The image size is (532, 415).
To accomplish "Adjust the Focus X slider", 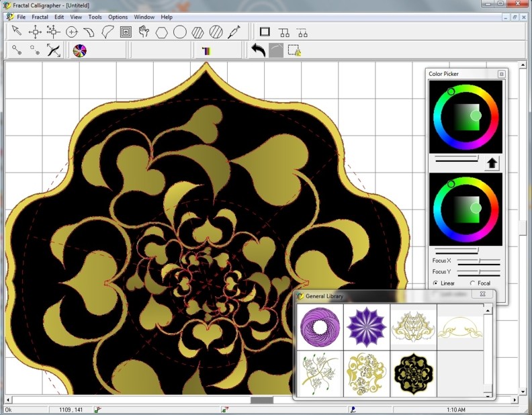I will coord(479,261).
